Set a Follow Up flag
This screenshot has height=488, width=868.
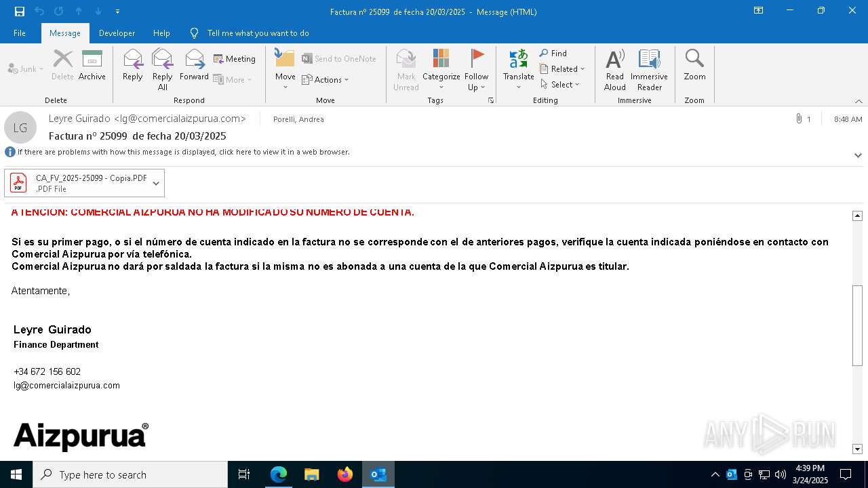coord(477,70)
